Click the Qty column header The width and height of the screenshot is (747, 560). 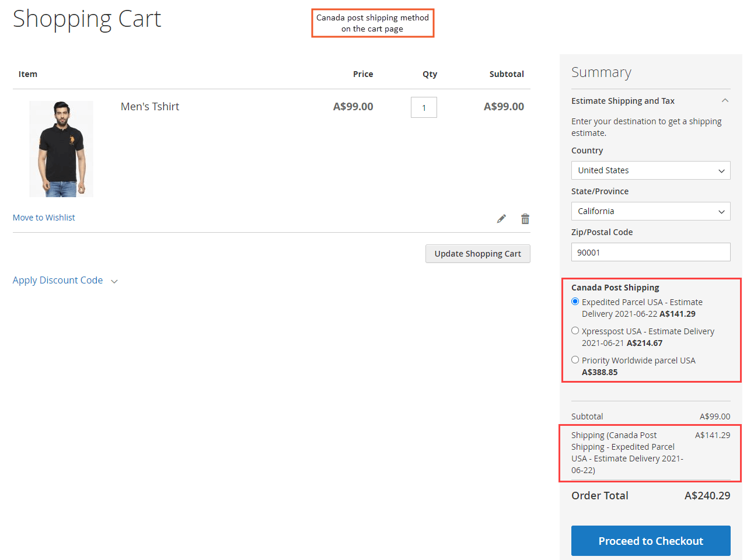pyautogui.click(x=430, y=74)
